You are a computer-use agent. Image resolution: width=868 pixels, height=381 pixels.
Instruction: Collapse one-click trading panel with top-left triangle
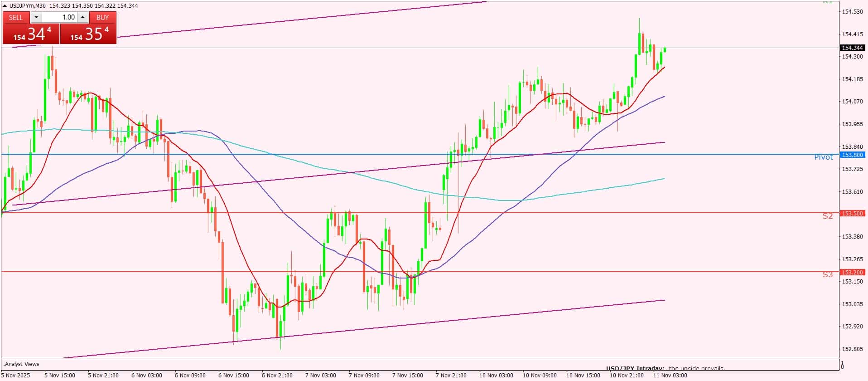pos(5,6)
